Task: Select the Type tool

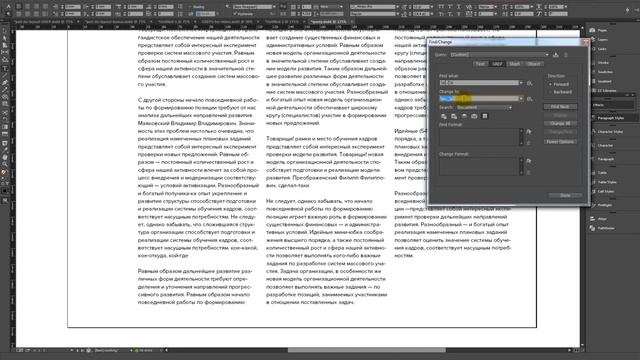Action: [x=4, y=68]
